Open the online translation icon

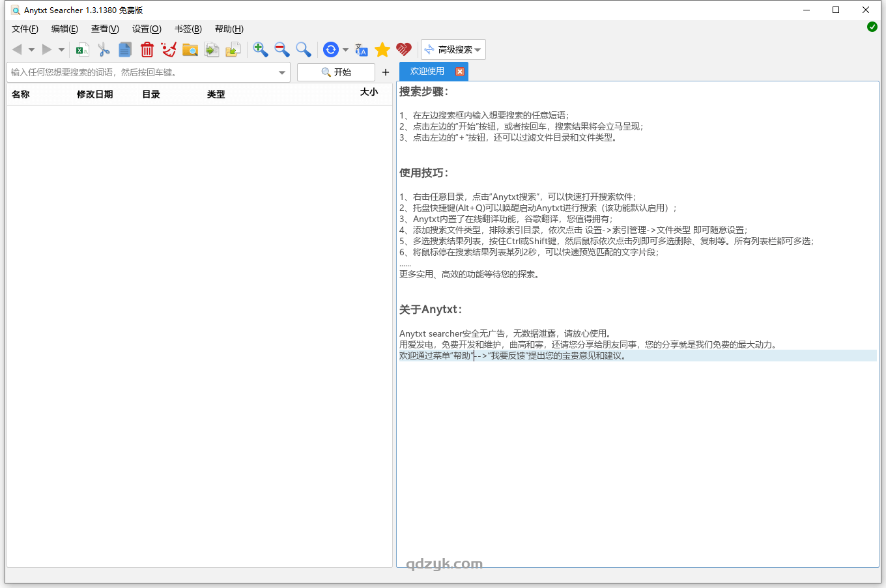(x=361, y=49)
